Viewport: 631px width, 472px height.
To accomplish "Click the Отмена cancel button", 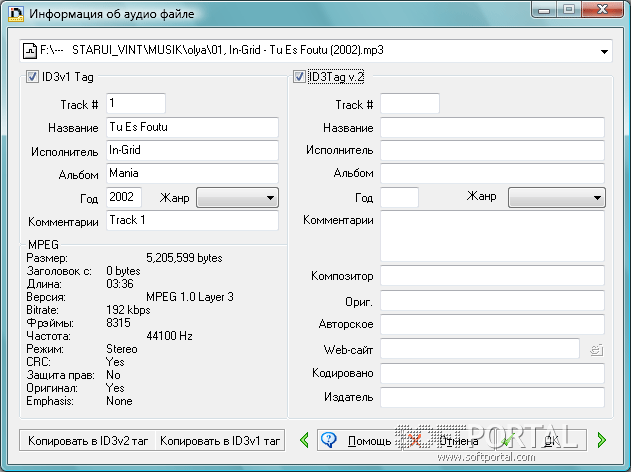I will [447, 441].
